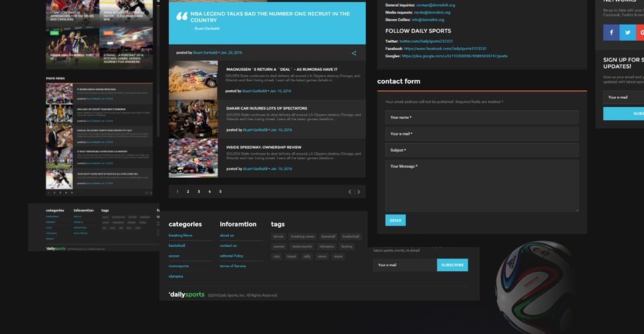Click the Your e-mail field beside SUBSCRIBE

pos(405,265)
